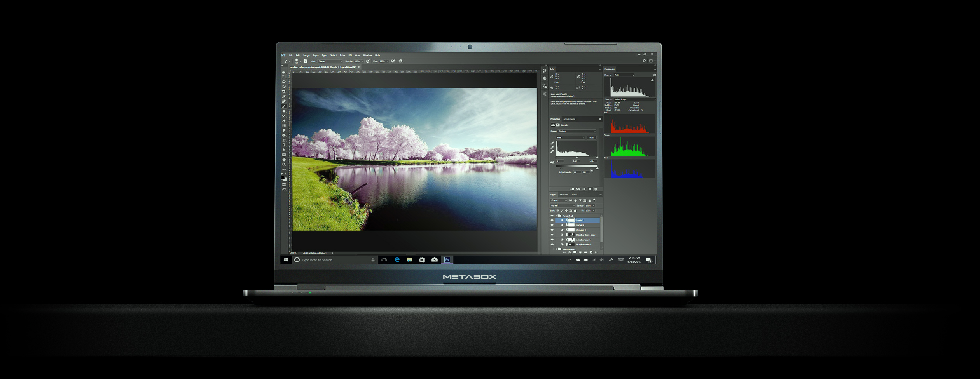Click the lock all layers icon

[x=575, y=210]
